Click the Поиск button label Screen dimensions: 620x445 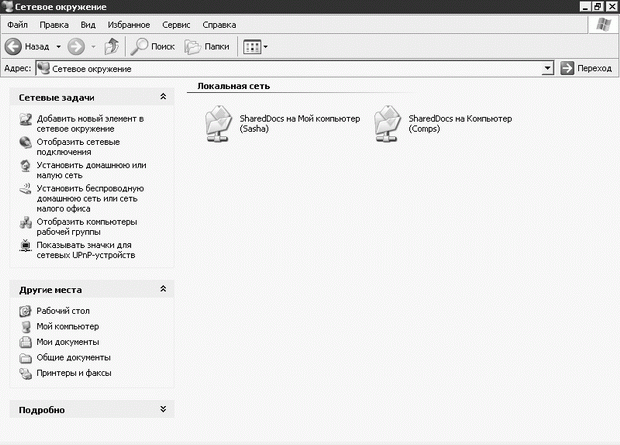163,47
